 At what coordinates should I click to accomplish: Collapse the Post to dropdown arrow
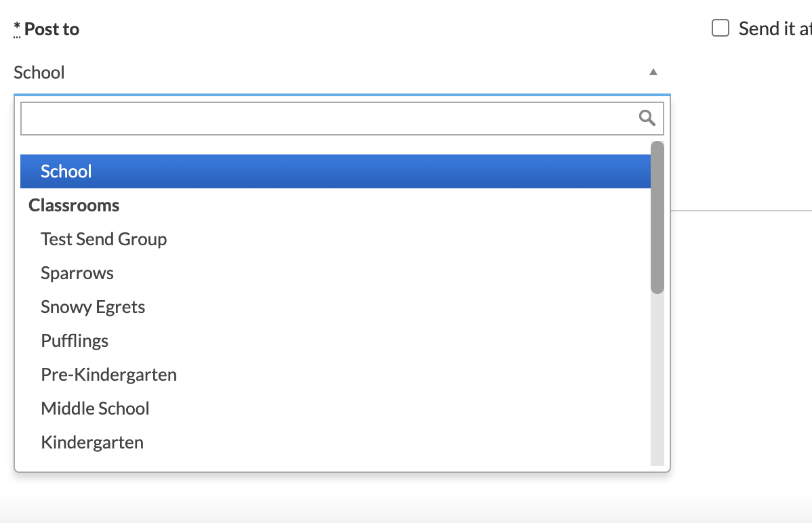coord(653,72)
